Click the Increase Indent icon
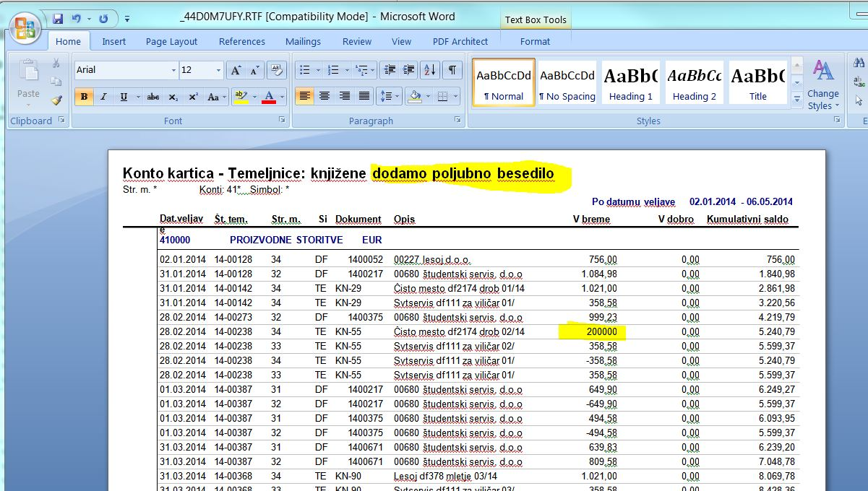The height and width of the screenshot is (491, 868). tap(409, 70)
